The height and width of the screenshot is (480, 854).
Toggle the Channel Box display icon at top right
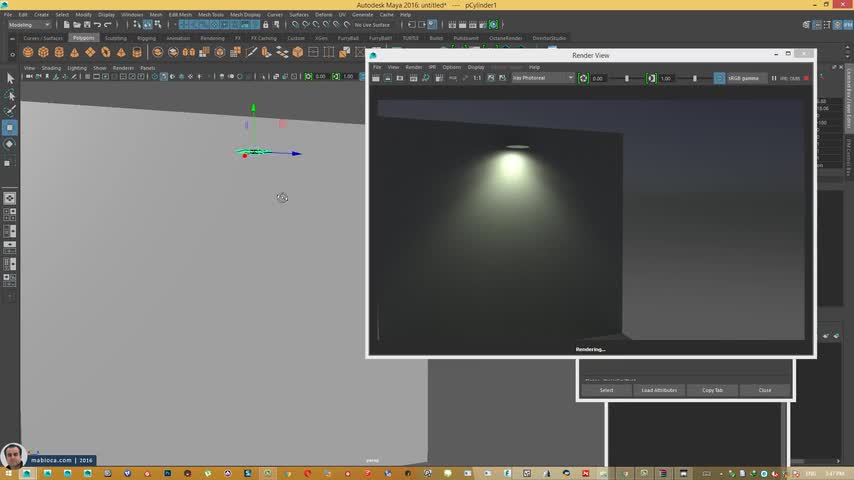tap(848, 25)
